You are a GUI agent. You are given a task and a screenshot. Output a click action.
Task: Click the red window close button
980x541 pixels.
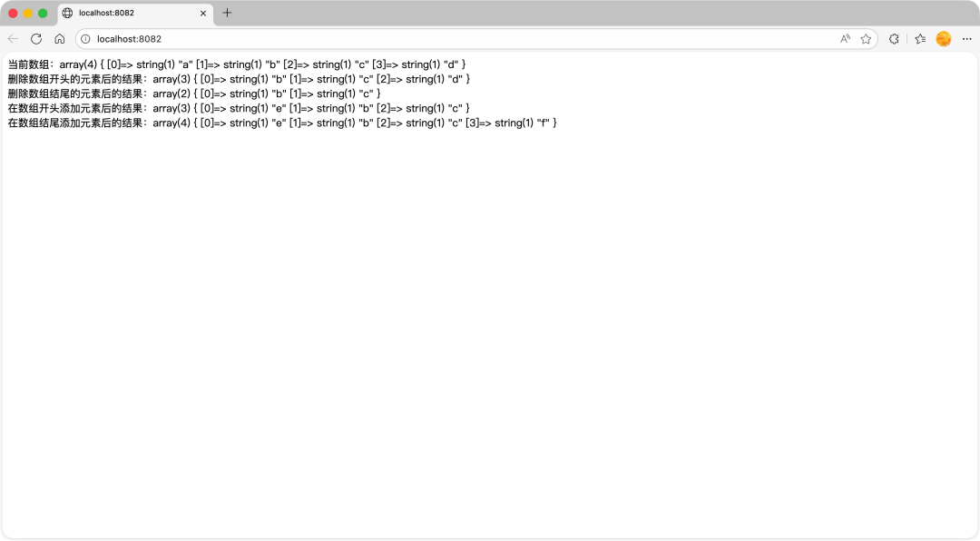[x=13, y=13]
